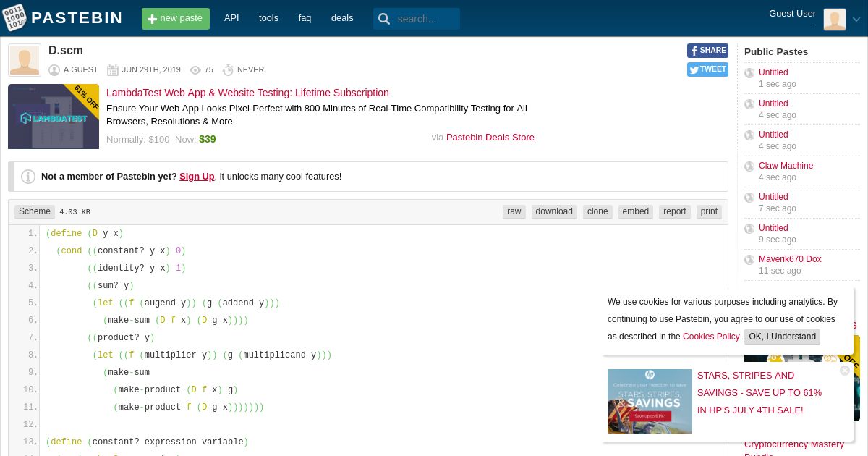868x456 pixels.
Task: Tweet this paste
Action: click(707, 69)
